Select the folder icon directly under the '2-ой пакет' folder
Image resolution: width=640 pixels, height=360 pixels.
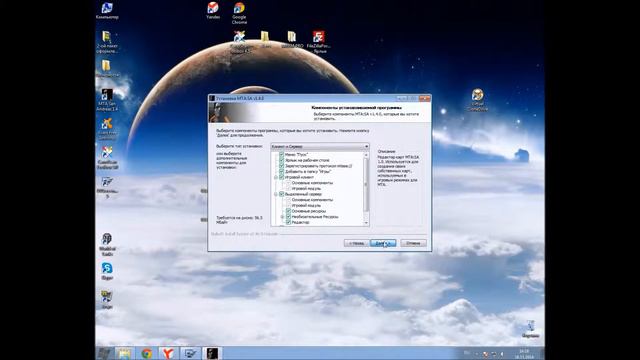[x=107, y=69]
